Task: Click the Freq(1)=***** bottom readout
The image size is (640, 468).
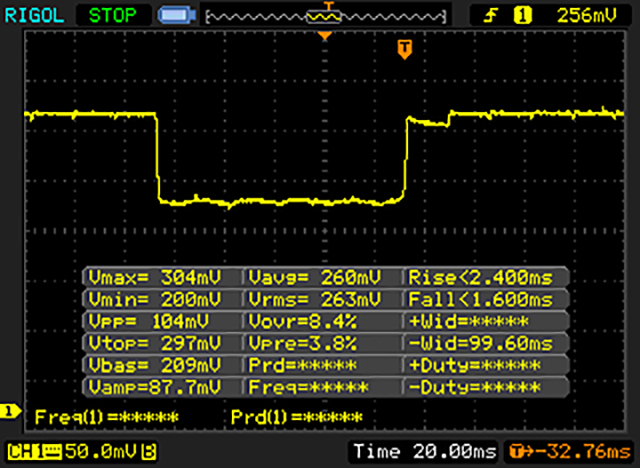Action: point(107,417)
